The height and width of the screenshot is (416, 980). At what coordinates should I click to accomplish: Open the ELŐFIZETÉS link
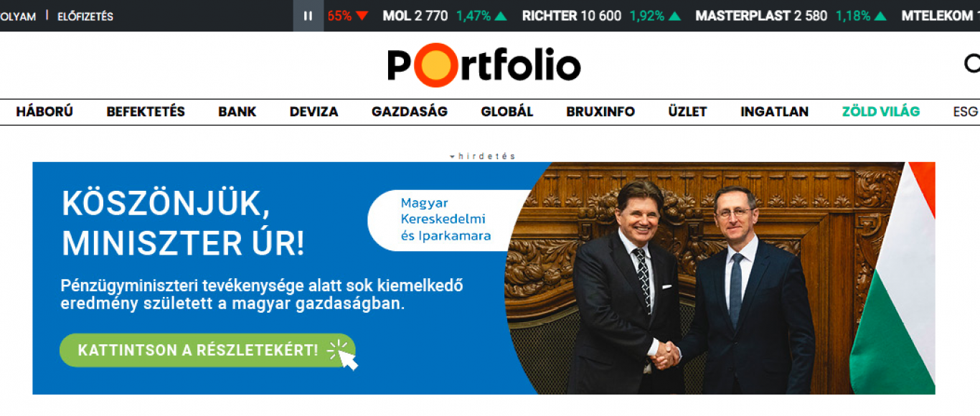(85, 16)
